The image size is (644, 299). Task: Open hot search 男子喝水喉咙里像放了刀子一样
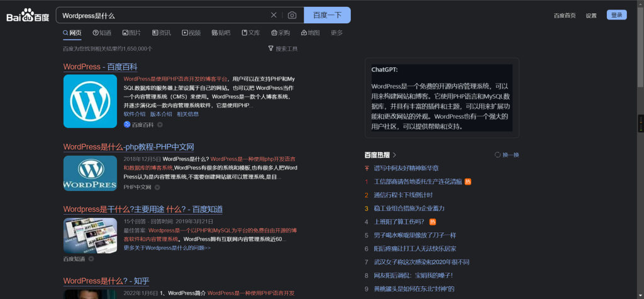[x=415, y=236]
